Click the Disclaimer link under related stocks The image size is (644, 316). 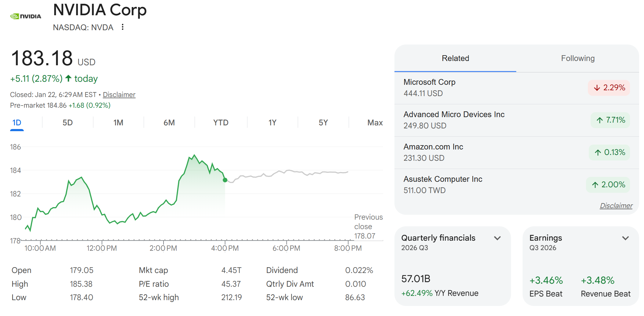pyautogui.click(x=617, y=206)
